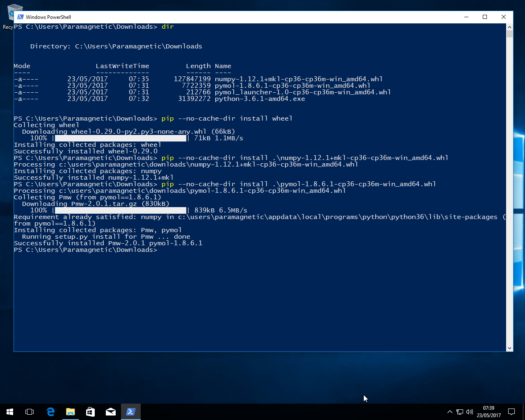Click the PowerShell vertical scrollbar track
Image resolution: width=525 pixels, height=420 pixels.
509,185
